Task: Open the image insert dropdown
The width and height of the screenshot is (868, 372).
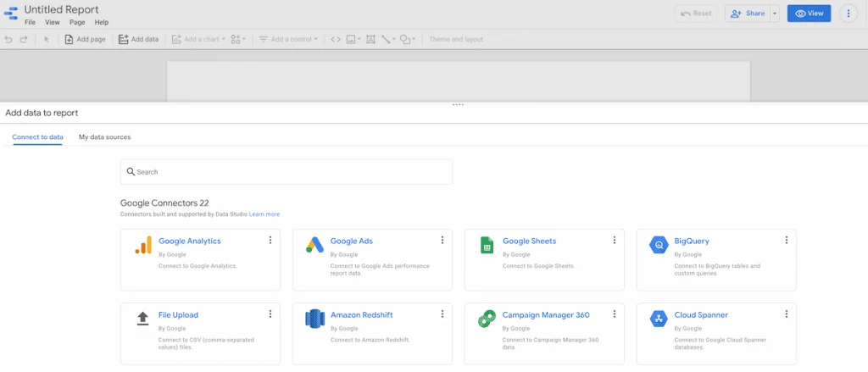Action: [353, 39]
